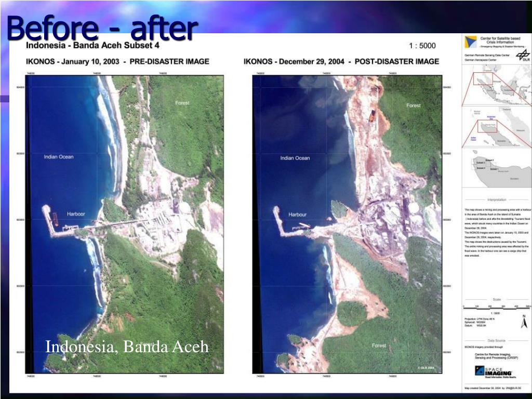532x399 pixels.
Task: Click upper 'Forest' label in post-disaster image
Action: (413, 105)
